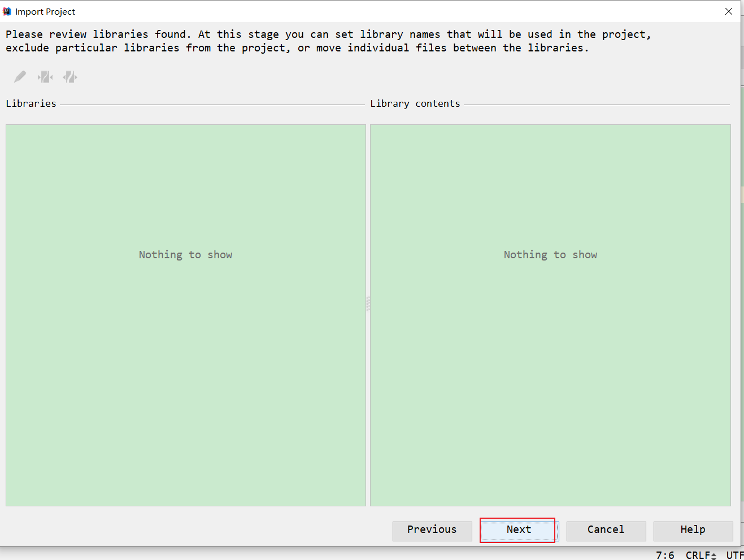The image size is (744, 560).
Task: Click the Import Project title bar text
Action: click(x=45, y=11)
